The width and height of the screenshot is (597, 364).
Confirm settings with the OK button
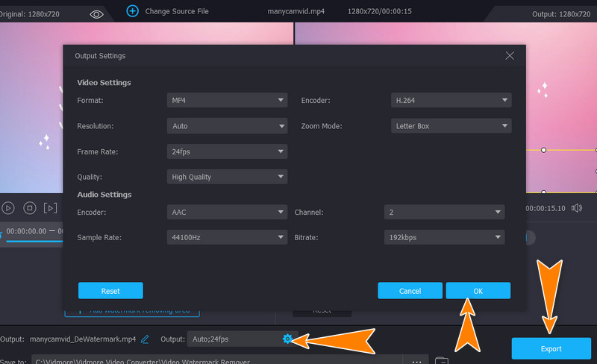click(478, 290)
